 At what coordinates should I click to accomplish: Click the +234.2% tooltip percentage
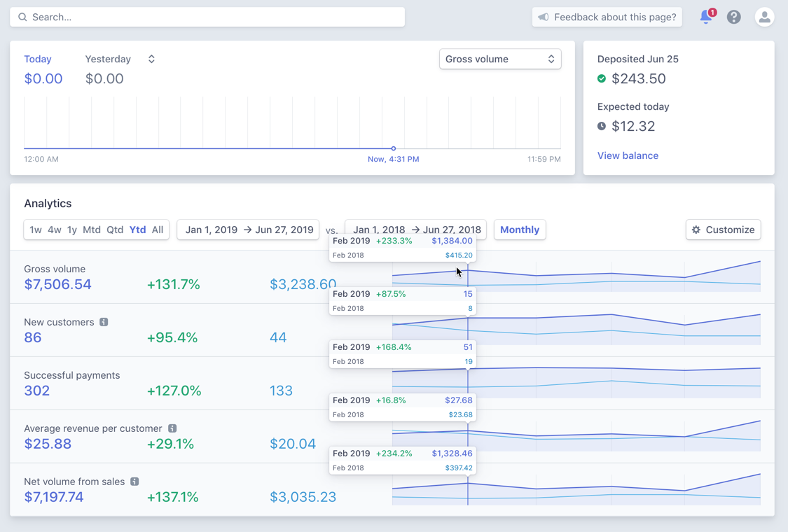394,454
